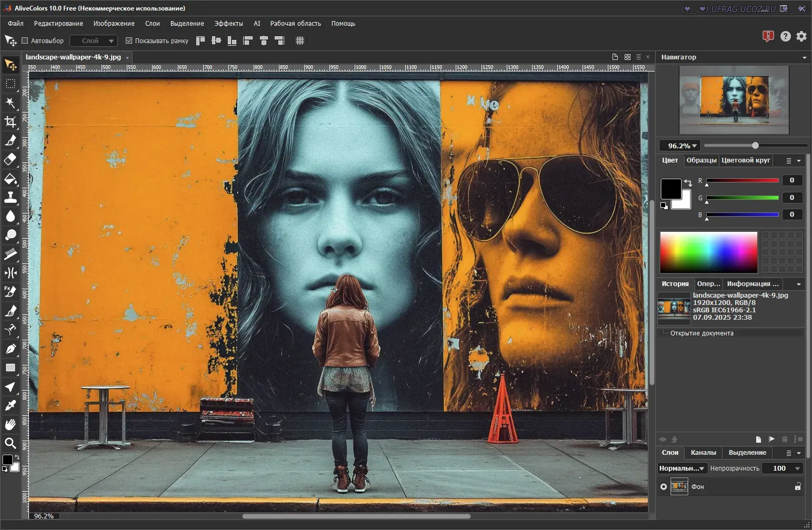Enable the Автовыбор checkbox

25,41
